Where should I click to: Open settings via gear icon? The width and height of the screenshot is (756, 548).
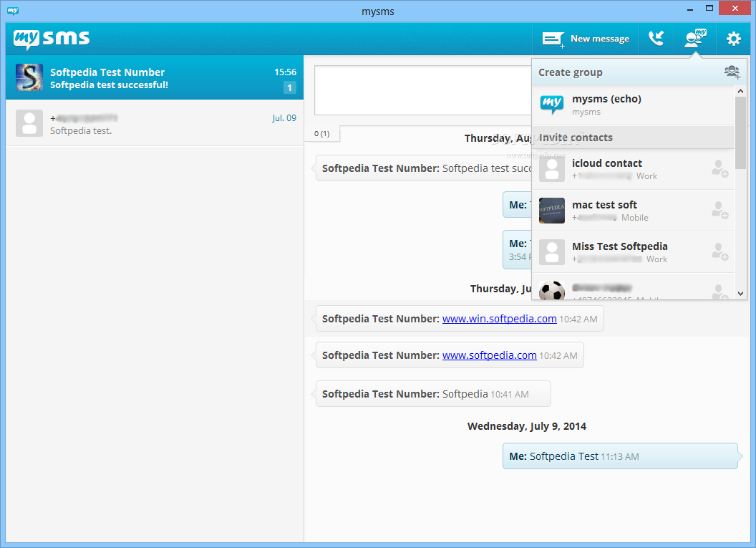pyautogui.click(x=733, y=39)
